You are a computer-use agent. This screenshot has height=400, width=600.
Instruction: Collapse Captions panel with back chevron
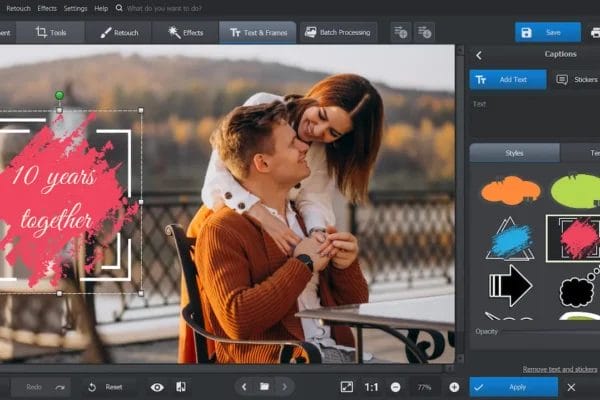point(479,55)
